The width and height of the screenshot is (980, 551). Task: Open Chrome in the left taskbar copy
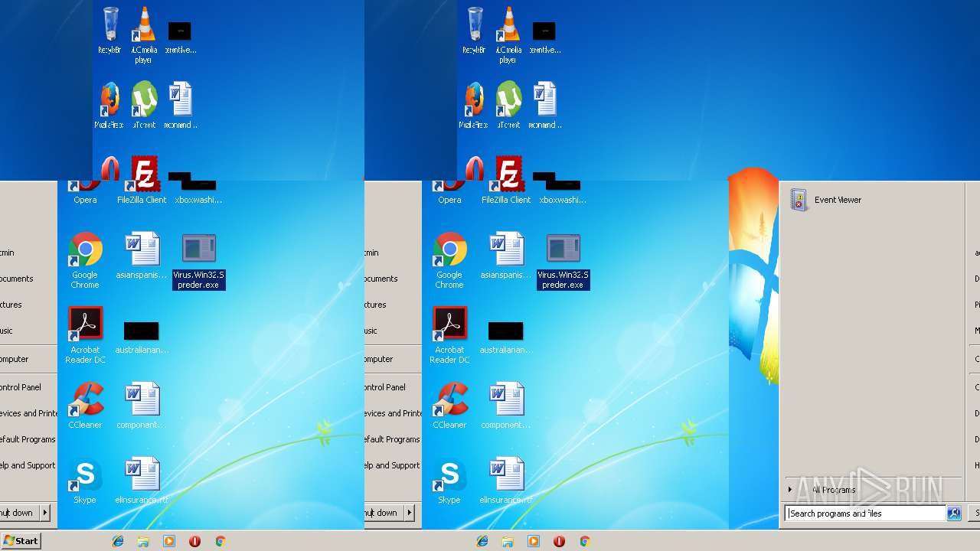[x=220, y=541]
